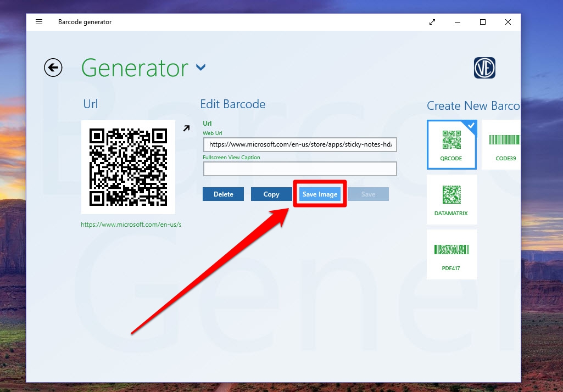Open the QR code preview image

(128, 167)
